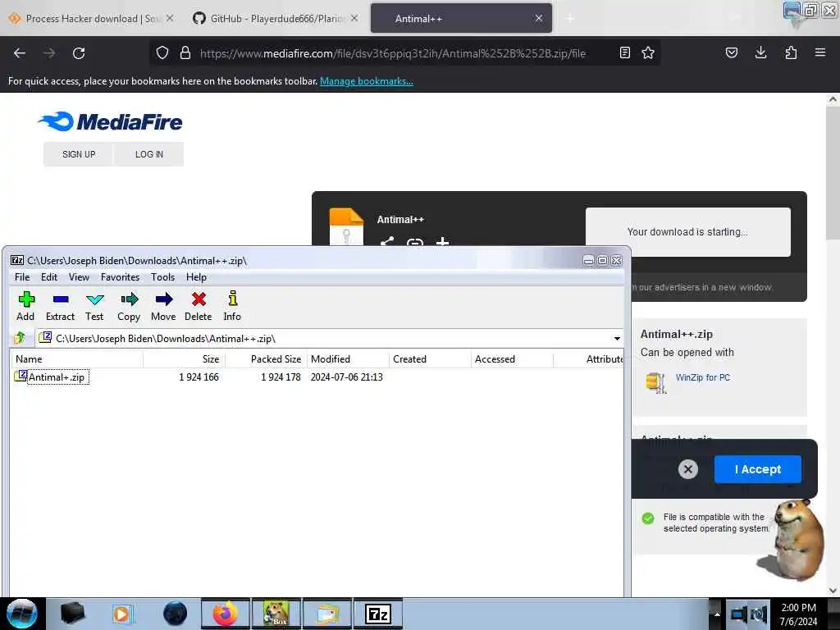Choose the Move toolbar icon
840x630 pixels.
(163, 306)
